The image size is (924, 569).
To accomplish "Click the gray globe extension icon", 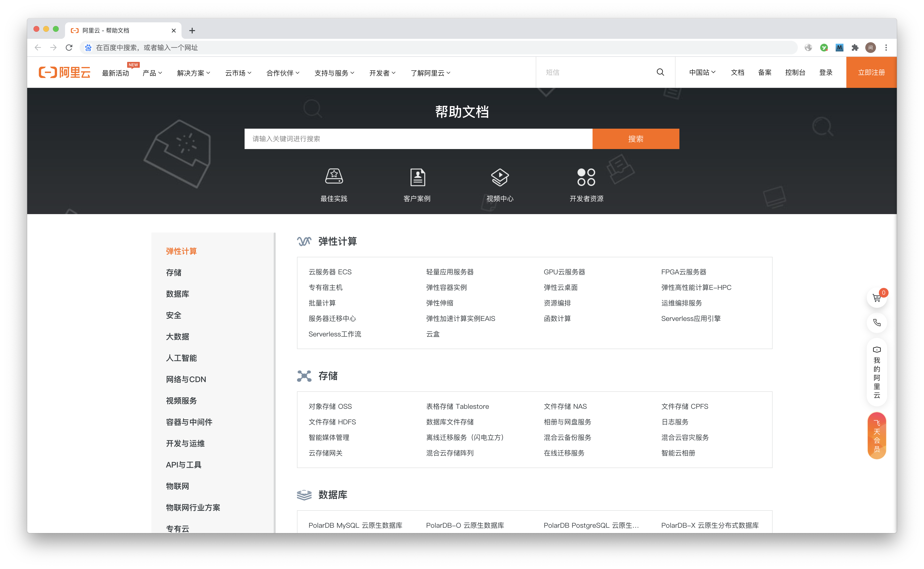I will pos(808,48).
